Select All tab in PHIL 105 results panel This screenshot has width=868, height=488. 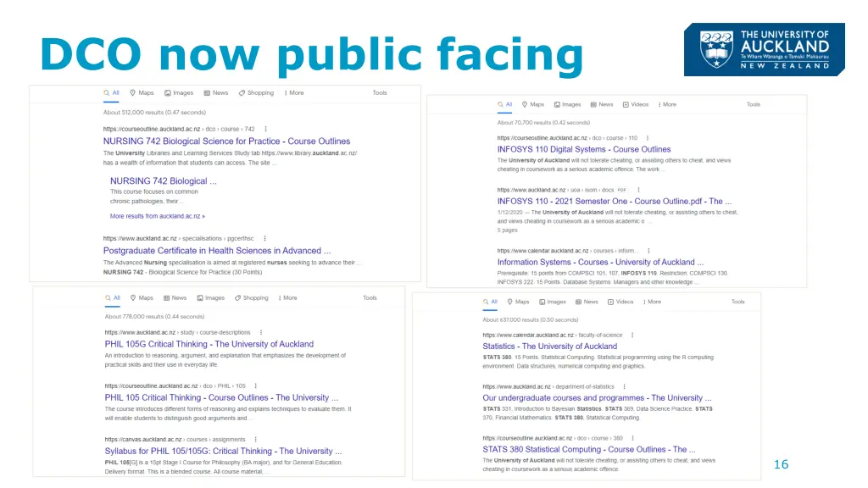(113, 297)
